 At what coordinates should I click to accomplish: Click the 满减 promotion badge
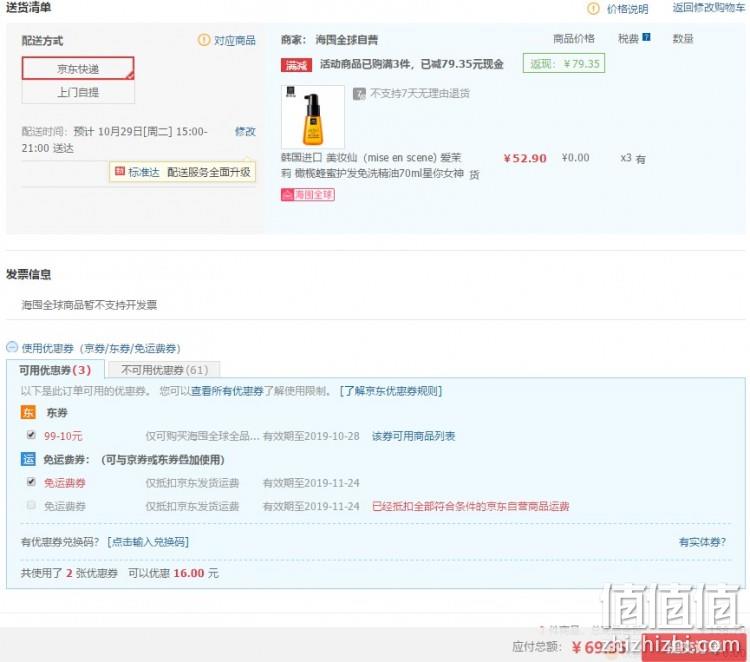click(x=296, y=65)
